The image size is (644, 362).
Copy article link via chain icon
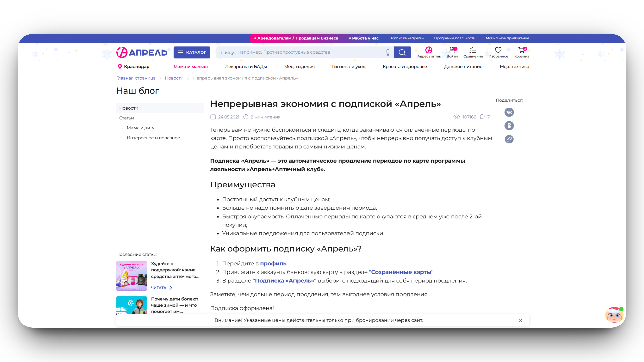click(509, 139)
